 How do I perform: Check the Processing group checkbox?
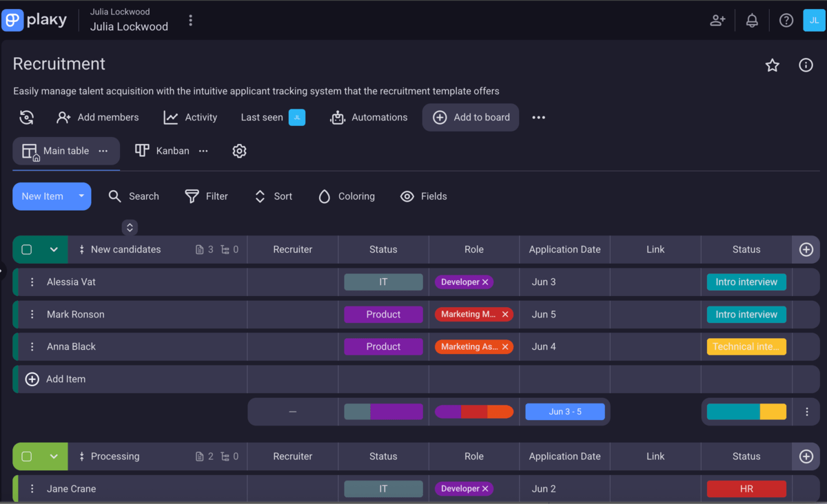[x=27, y=456]
